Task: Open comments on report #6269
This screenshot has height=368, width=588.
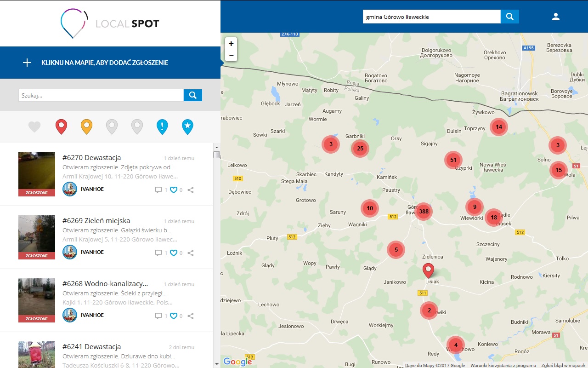Action: (158, 253)
